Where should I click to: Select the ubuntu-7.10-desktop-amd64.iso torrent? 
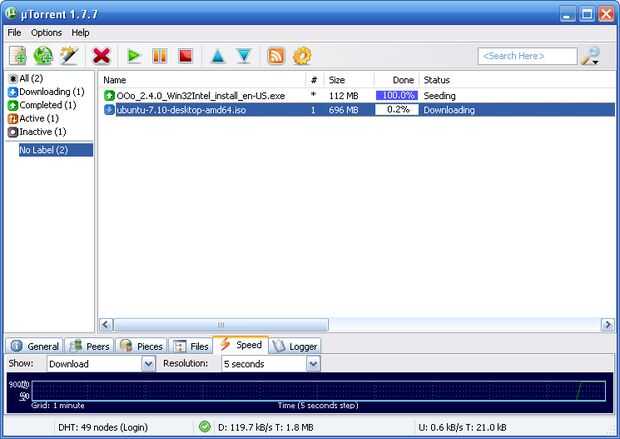click(x=181, y=110)
